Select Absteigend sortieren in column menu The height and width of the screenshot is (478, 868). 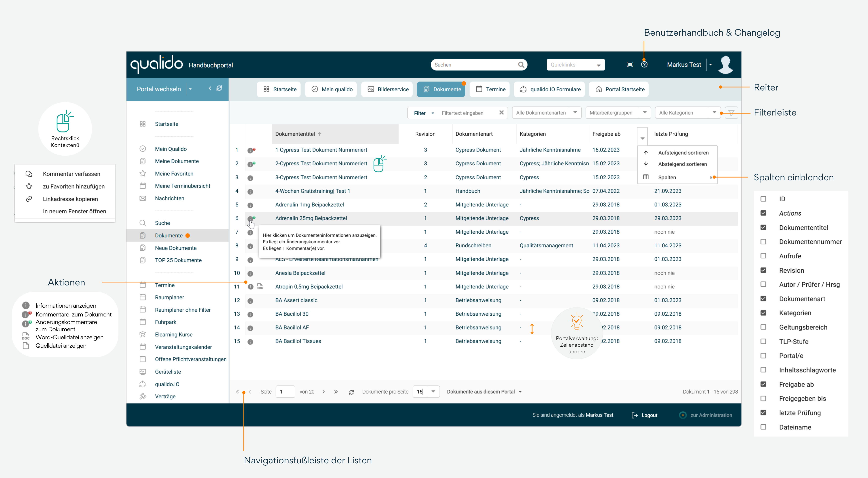(x=677, y=164)
